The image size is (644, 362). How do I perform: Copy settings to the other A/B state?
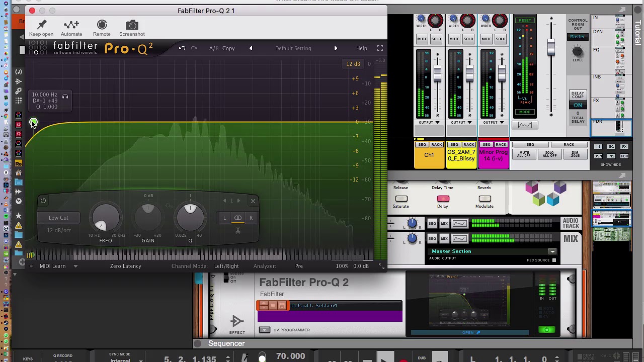pos(228,48)
